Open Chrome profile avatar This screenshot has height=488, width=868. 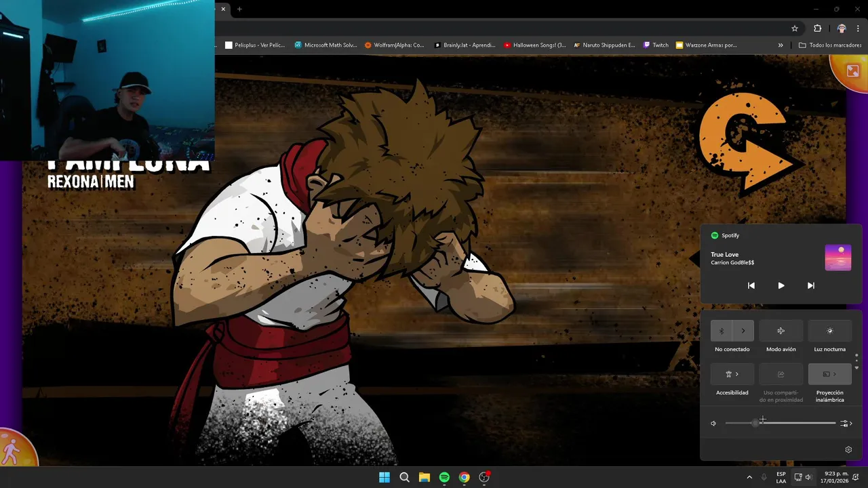(x=842, y=28)
